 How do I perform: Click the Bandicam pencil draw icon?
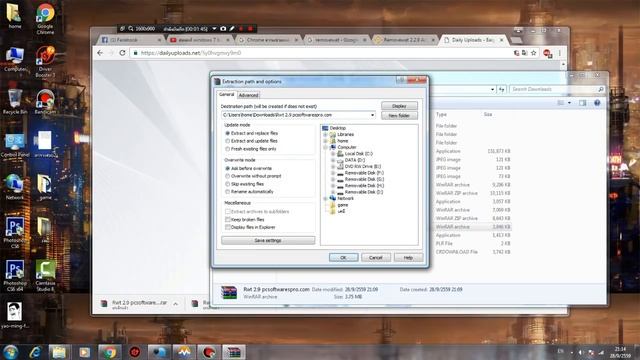(231, 29)
